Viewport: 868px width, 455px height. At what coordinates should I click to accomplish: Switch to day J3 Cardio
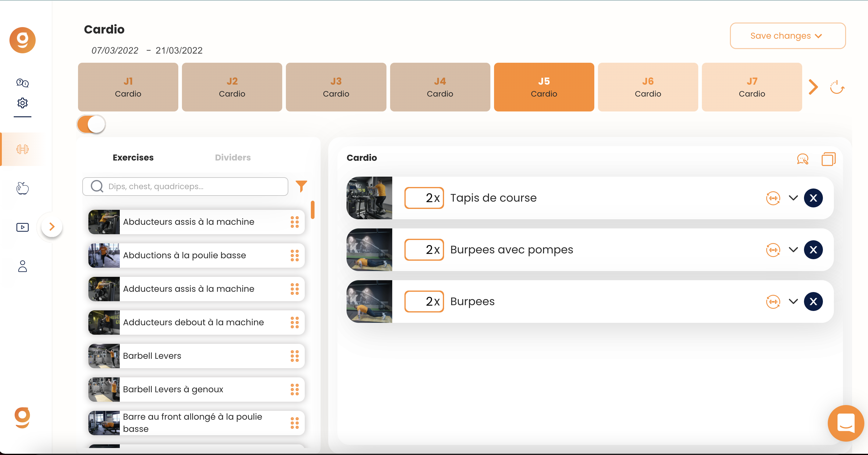(336, 87)
